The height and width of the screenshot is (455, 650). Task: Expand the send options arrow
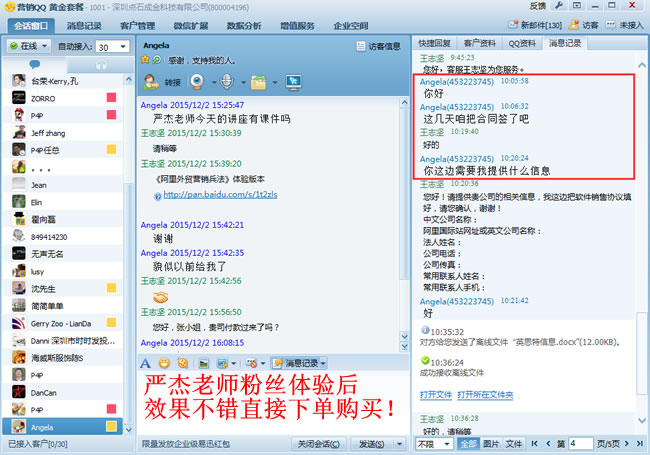coord(399,444)
